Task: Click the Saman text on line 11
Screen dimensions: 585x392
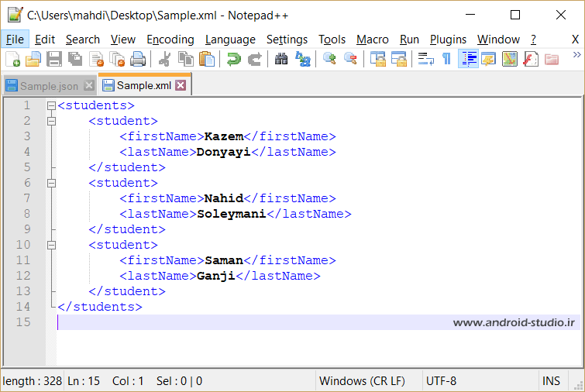Action: point(224,260)
